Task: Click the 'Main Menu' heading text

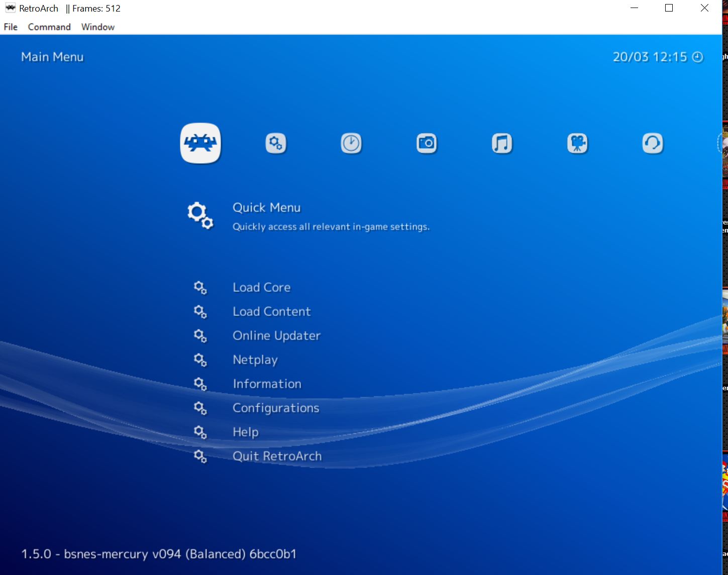Action: click(52, 57)
